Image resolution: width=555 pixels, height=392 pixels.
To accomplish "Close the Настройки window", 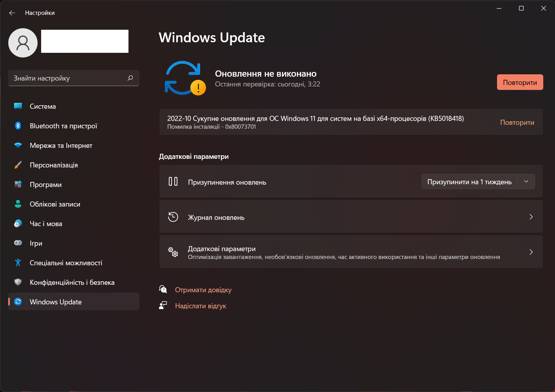I will [x=544, y=8].
